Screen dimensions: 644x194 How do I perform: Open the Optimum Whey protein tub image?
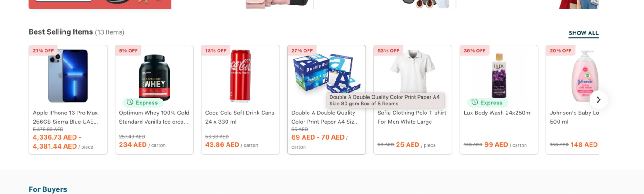click(154, 76)
